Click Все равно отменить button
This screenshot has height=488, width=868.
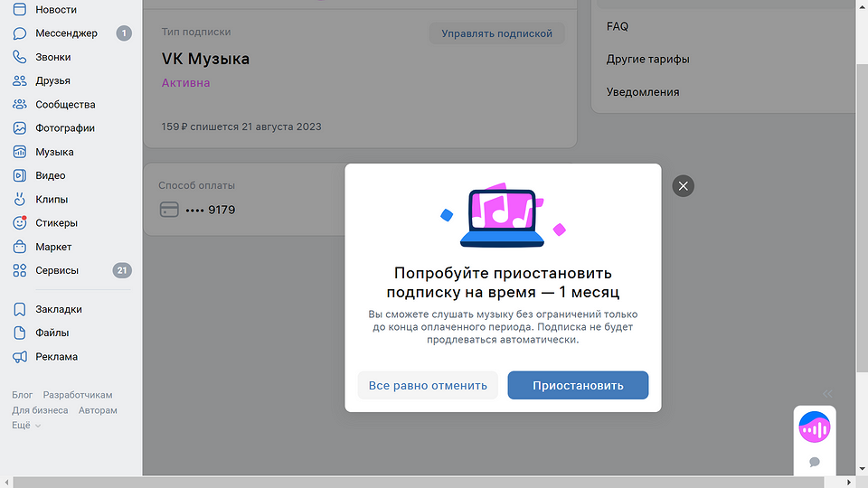pyautogui.click(x=428, y=385)
